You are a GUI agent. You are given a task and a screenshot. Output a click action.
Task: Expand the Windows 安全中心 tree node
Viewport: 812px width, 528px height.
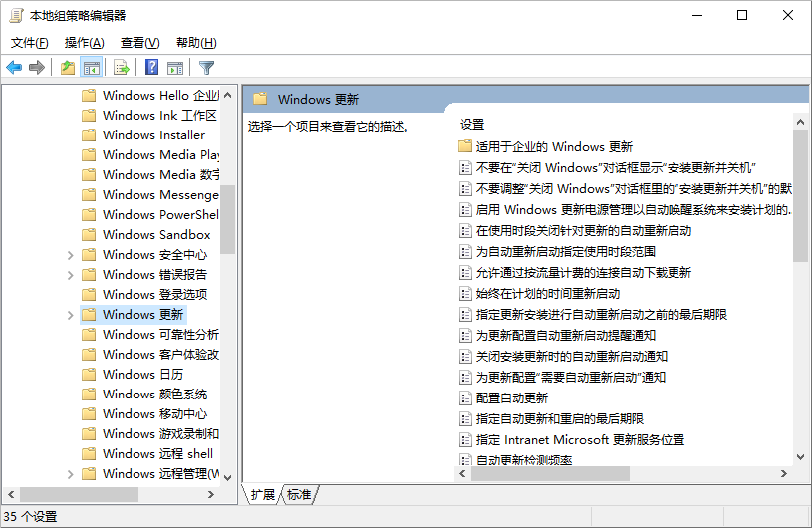(71, 255)
